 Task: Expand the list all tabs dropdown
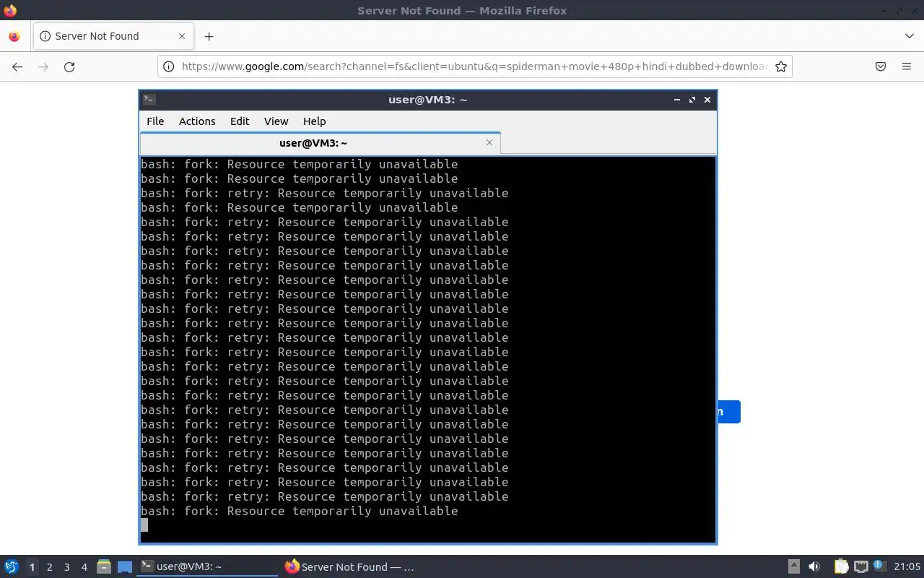tap(909, 36)
